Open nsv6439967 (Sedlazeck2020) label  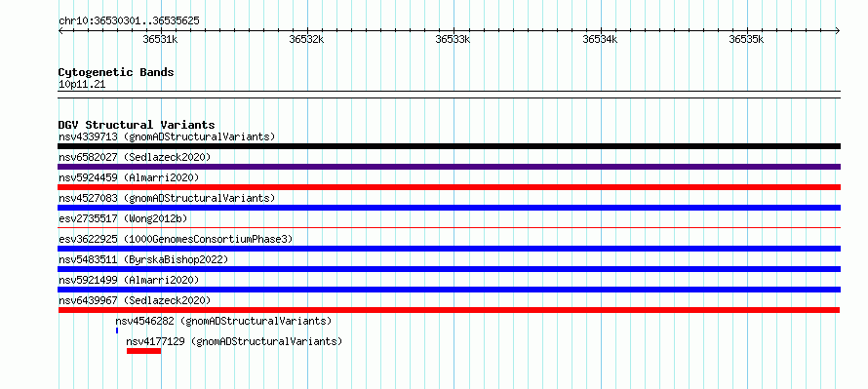[x=135, y=300]
